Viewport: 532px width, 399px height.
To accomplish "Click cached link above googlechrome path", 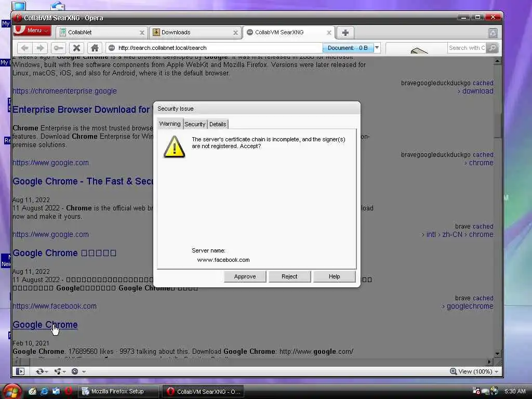I will click(483, 298).
